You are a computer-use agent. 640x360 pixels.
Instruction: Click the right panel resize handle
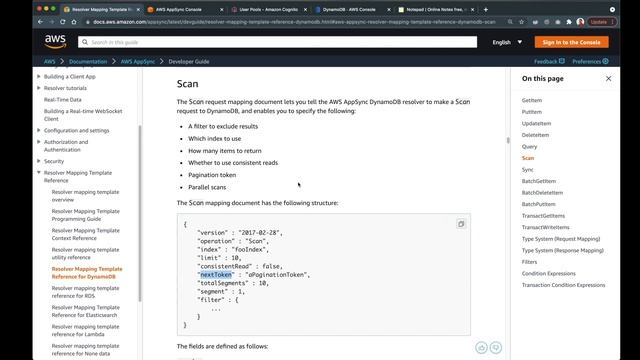(508, 140)
